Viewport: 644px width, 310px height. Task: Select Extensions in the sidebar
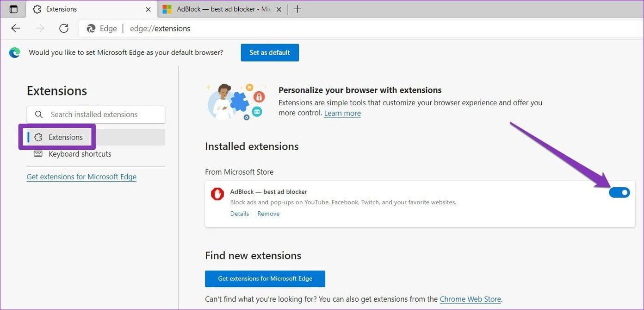[x=96, y=137]
